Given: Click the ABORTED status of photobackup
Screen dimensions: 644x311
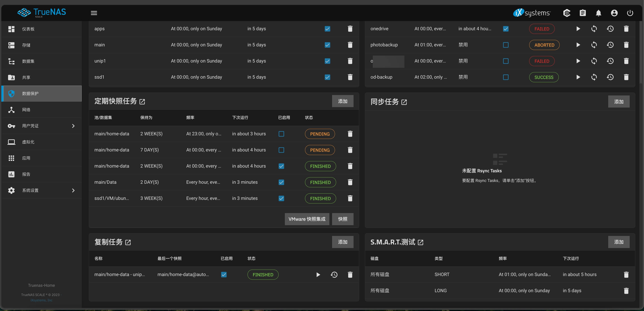Looking at the screenshot, I should click(544, 45).
